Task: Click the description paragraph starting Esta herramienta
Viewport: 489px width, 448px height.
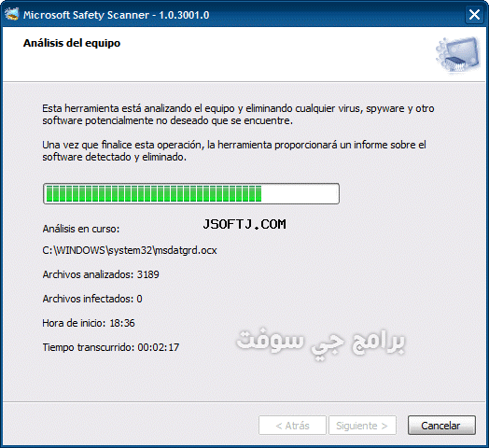Action: point(238,115)
